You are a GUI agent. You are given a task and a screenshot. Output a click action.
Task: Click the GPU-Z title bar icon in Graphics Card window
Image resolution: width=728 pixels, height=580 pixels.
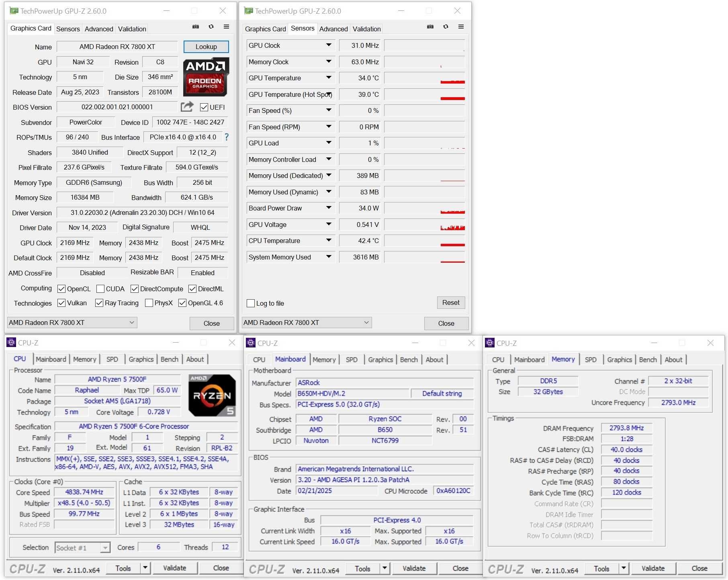coord(14,11)
